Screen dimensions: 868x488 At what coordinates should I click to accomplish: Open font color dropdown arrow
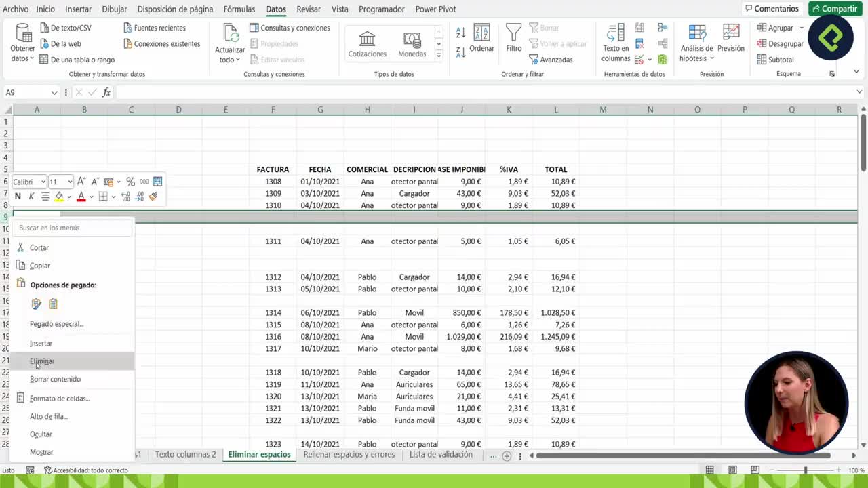[91, 197]
